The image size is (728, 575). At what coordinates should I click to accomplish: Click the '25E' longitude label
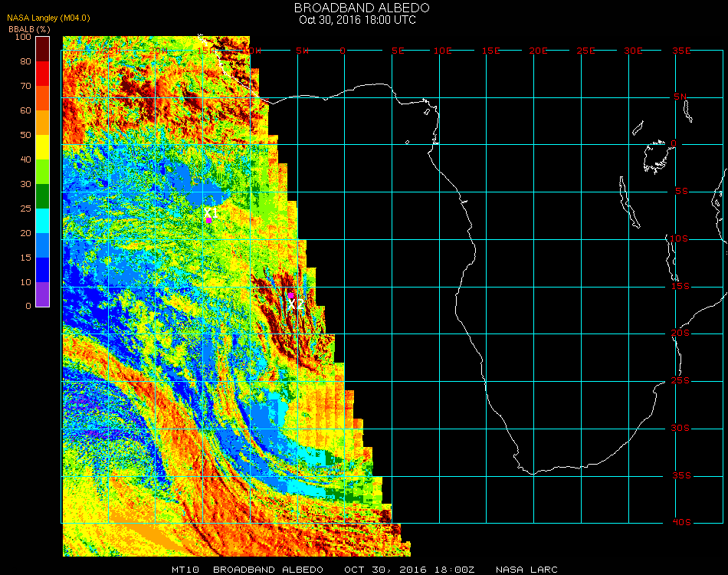click(586, 51)
